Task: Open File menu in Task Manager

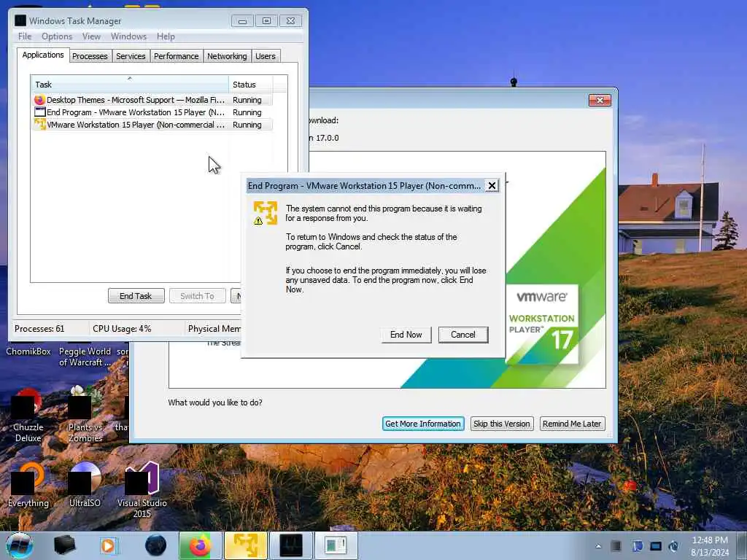Action: coord(25,36)
